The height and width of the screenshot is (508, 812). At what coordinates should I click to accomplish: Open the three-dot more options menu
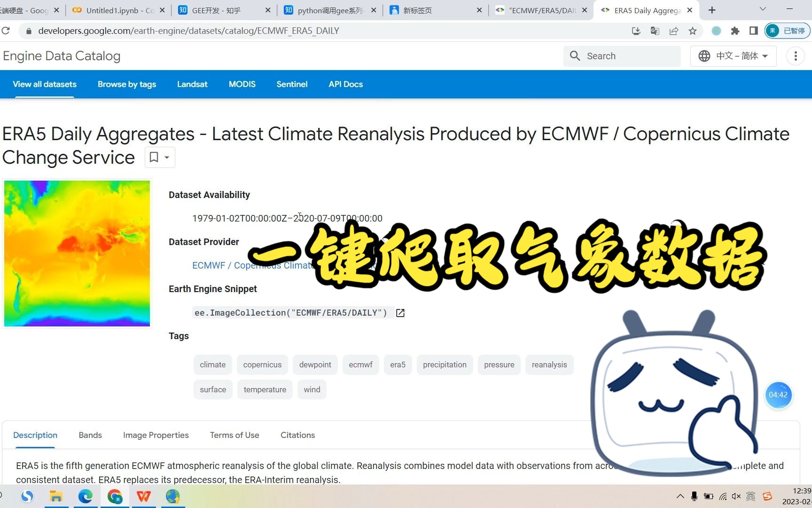796,56
